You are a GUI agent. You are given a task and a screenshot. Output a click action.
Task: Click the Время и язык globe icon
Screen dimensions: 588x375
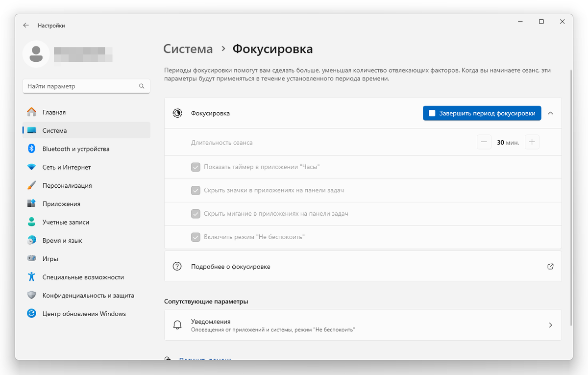tap(32, 240)
